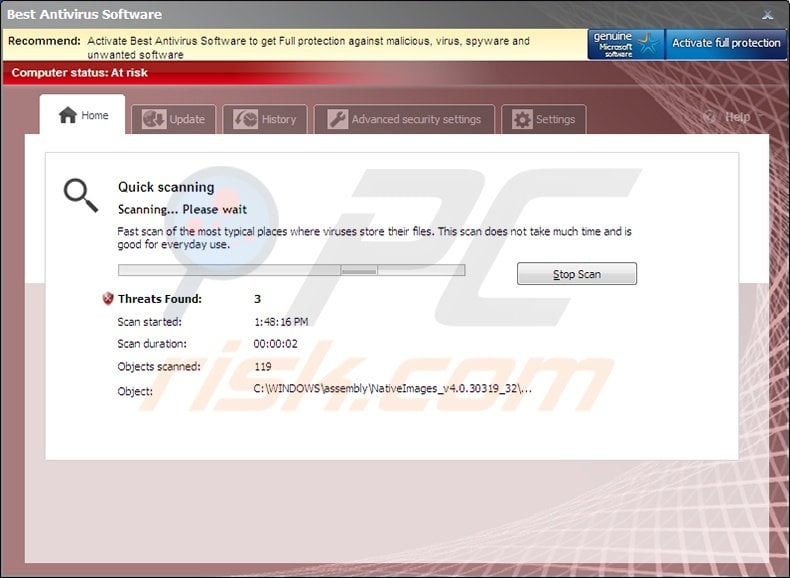Switch to the Home tab
Screen dimensions: 790x578
83,114
